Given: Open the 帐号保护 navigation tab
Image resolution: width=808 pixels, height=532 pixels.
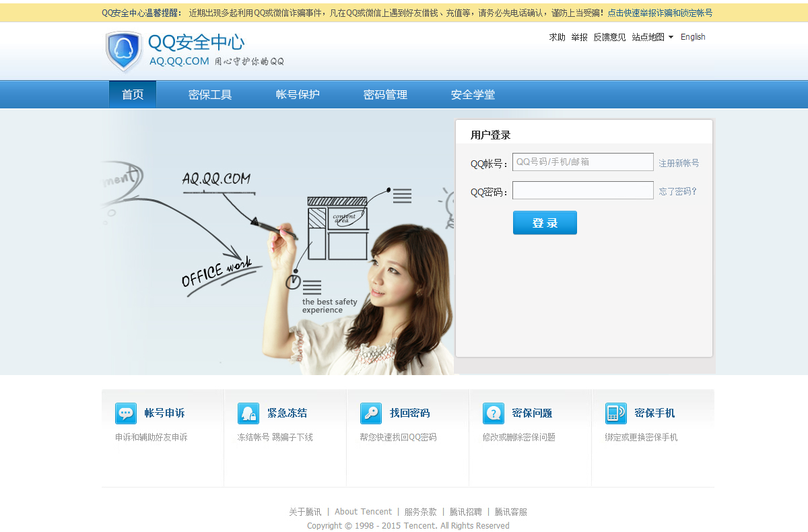Looking at the screenshot, I should (x=298, y=94).
